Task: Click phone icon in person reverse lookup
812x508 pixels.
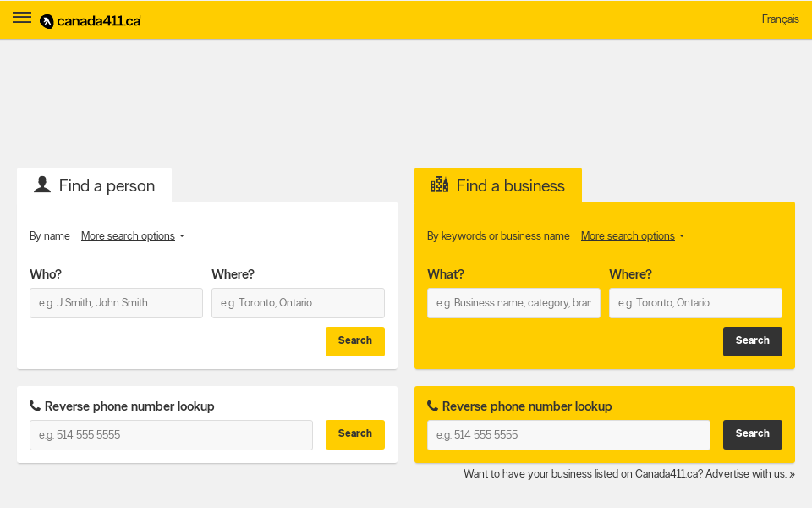Action: tap(35, 406)
